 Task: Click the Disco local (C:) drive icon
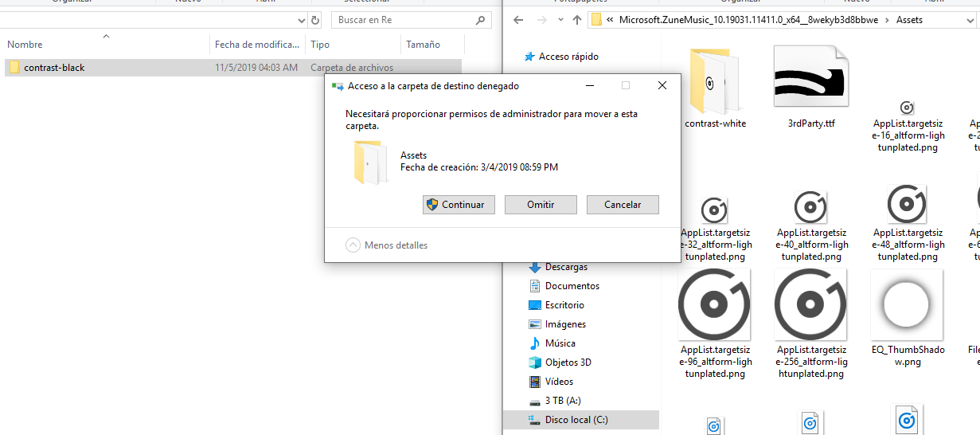click(x=535, y=420)
